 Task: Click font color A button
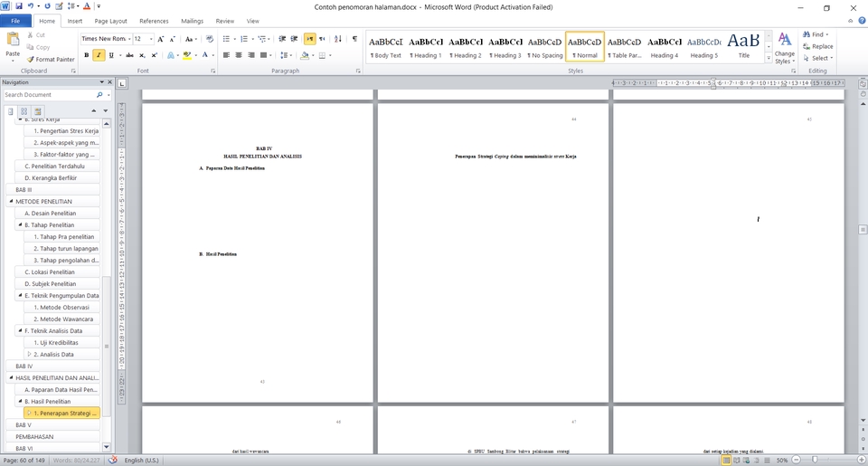click(205, 55)
